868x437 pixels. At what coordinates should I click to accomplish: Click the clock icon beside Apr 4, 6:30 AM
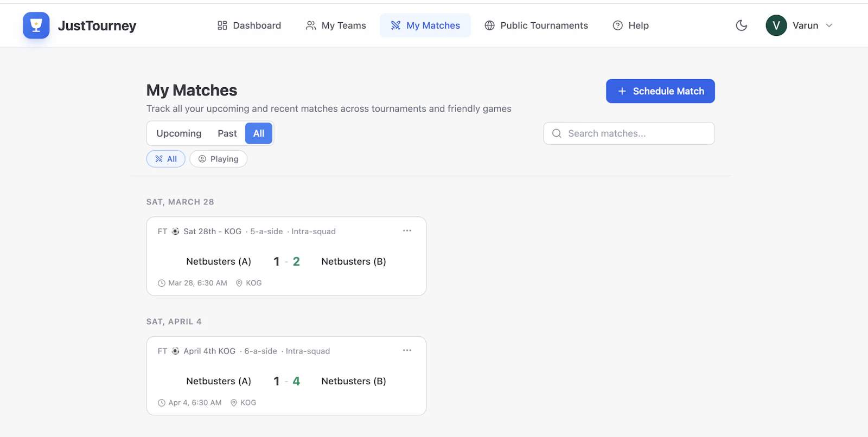coord(162,403)
